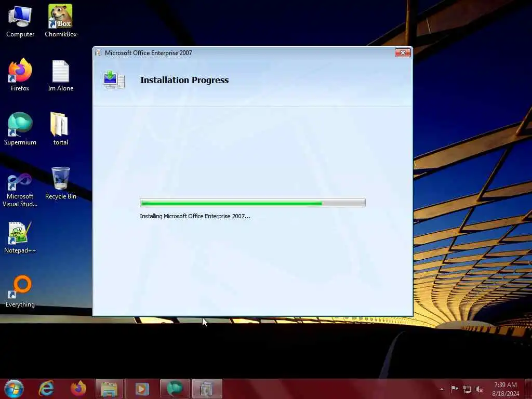Screen dimensions: 532x399
Task: Close the Microsoft Office Enterprise 2007 window
Action: [x=403, y=52]
